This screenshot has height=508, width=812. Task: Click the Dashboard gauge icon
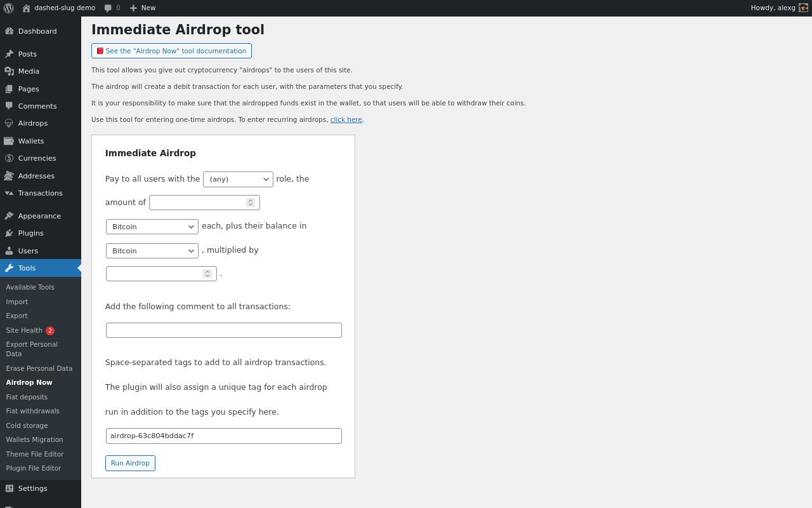coord(9,31)
